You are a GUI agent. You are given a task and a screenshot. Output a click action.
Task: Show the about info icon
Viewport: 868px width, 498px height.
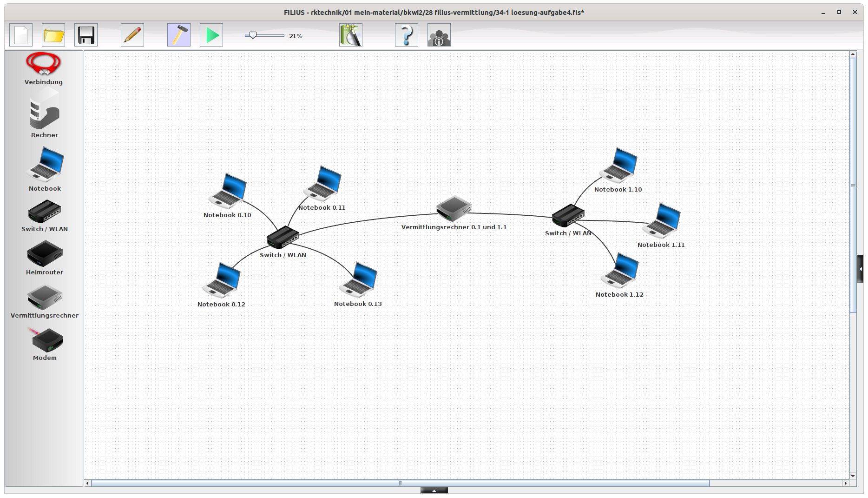[439, 35]
